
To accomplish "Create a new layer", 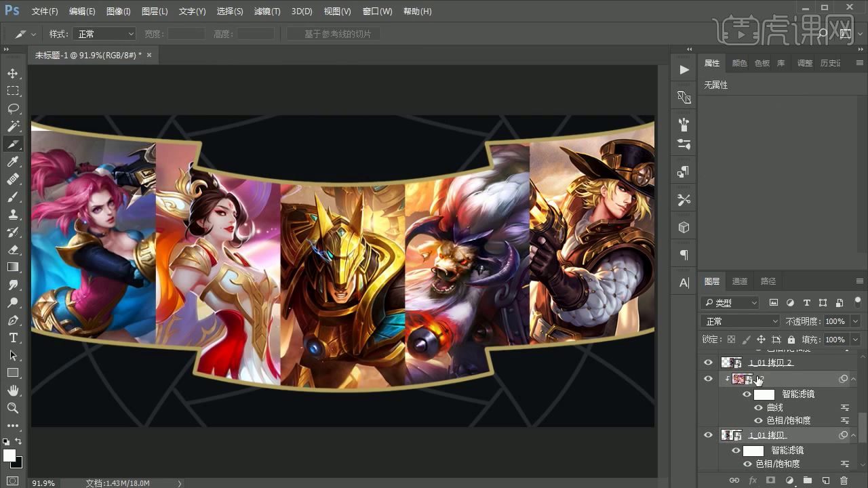I will pyautogui.click(x=825, y=481).
